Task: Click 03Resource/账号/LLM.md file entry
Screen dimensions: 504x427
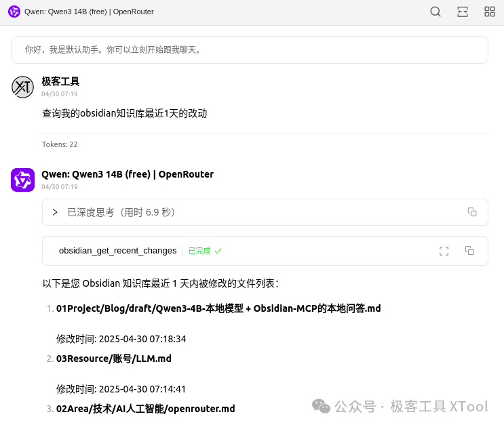Action: click(114, 359)
